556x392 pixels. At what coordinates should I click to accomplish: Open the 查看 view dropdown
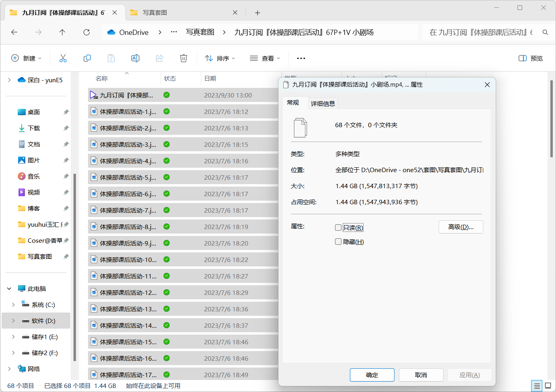tap(265, 58)
